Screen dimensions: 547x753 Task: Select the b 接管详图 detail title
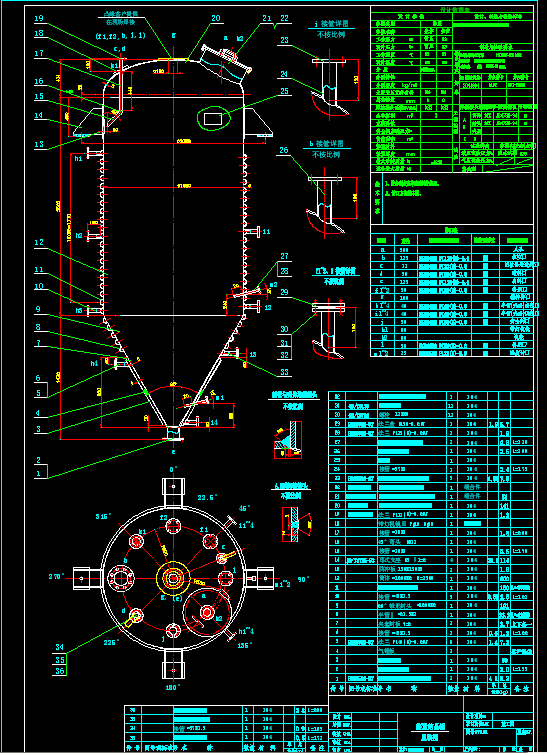tap(328, 144)
